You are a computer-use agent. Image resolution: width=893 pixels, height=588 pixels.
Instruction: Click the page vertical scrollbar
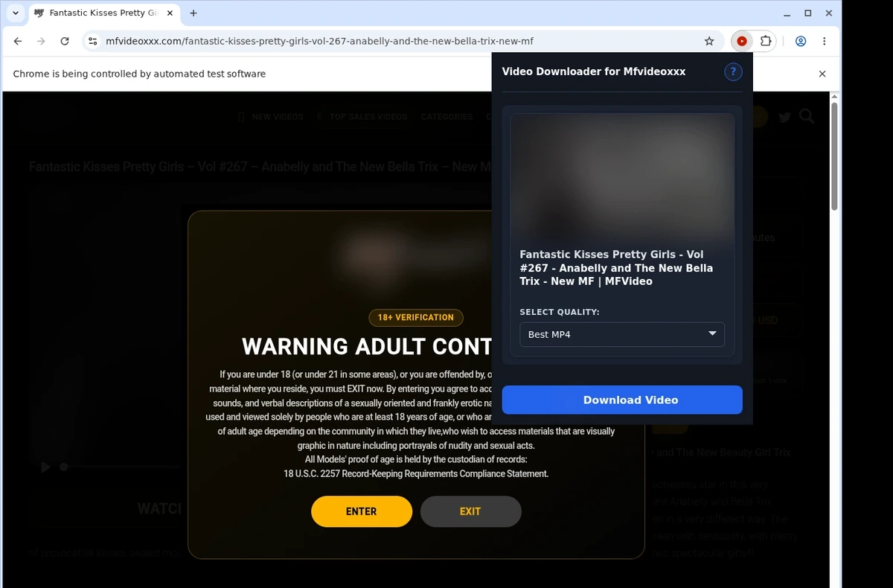click(x=834, y=156)
